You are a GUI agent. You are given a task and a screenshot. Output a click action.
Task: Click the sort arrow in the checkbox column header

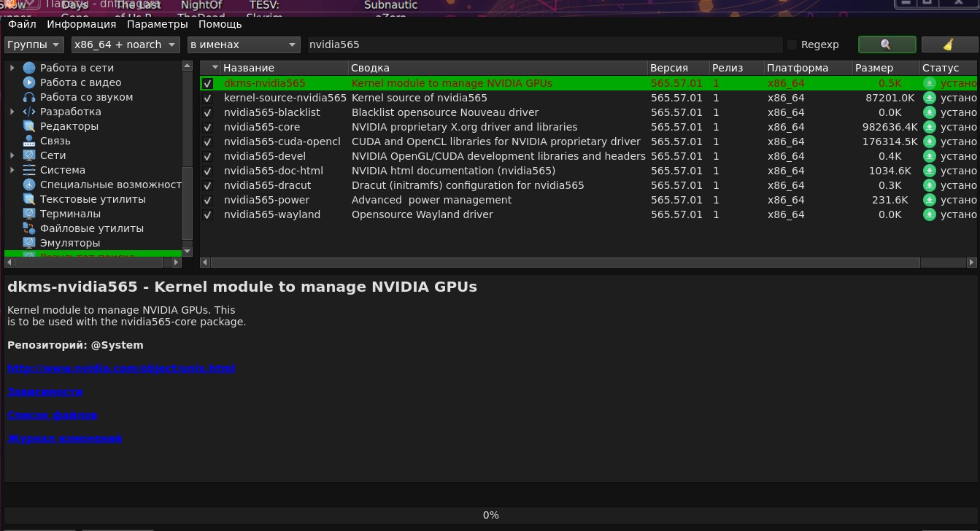(x=215, y=68)
